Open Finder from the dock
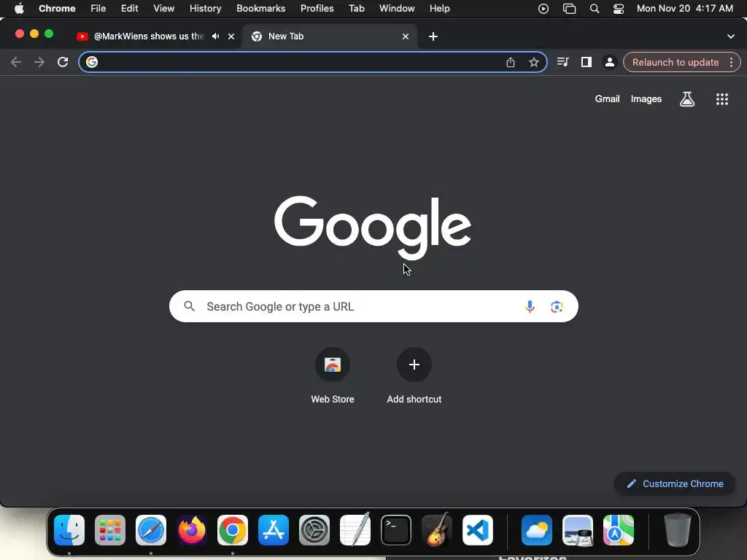 click(x=69, y=530)
